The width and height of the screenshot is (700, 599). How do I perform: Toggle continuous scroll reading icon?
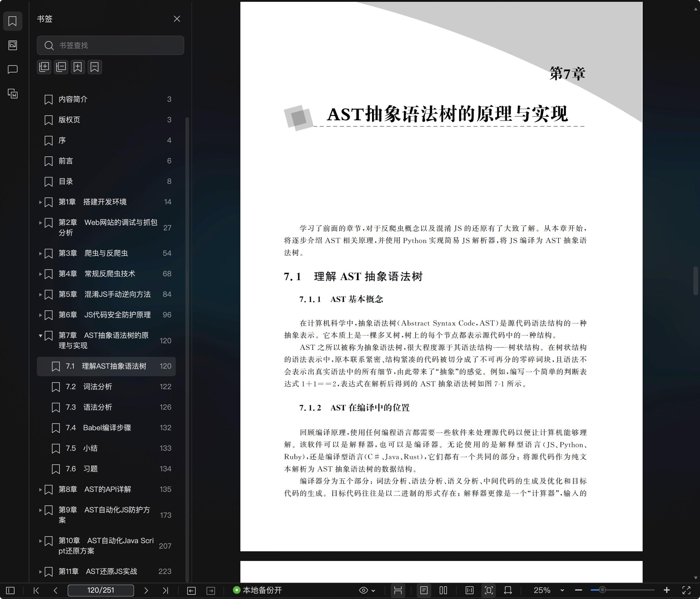tap(470, 590)
